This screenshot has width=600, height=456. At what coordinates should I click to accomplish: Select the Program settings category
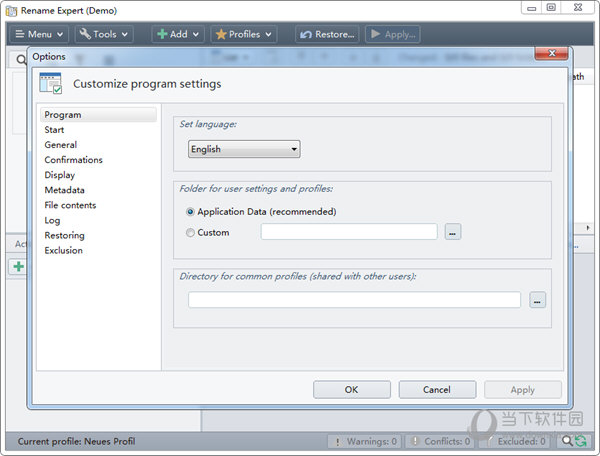click(98, 115)
